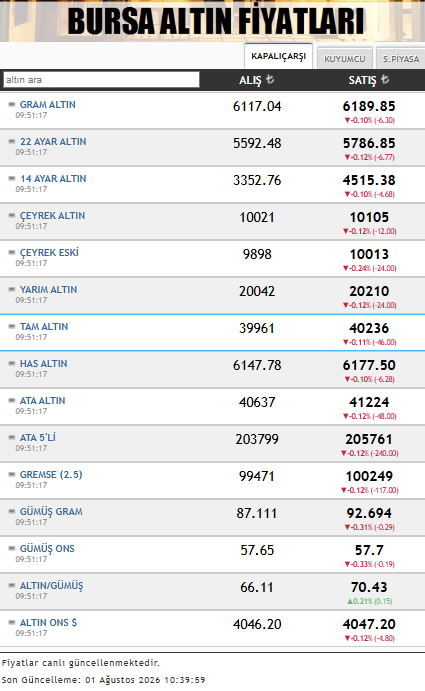Click the small icon beside GRAM ALTIN
This screenshot has height=691, width=425.
[x=12, y=104]
